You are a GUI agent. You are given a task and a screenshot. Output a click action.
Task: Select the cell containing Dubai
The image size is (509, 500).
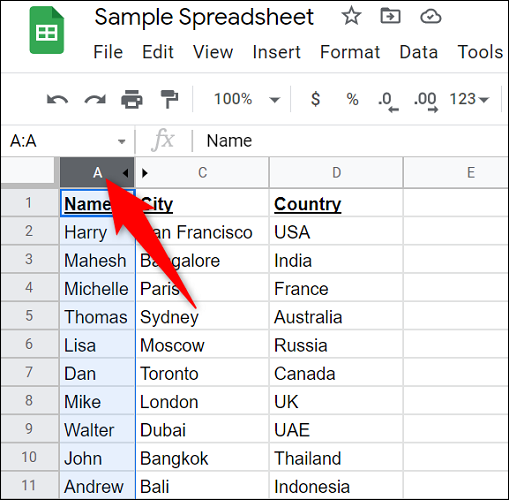[x=202, y=429]
